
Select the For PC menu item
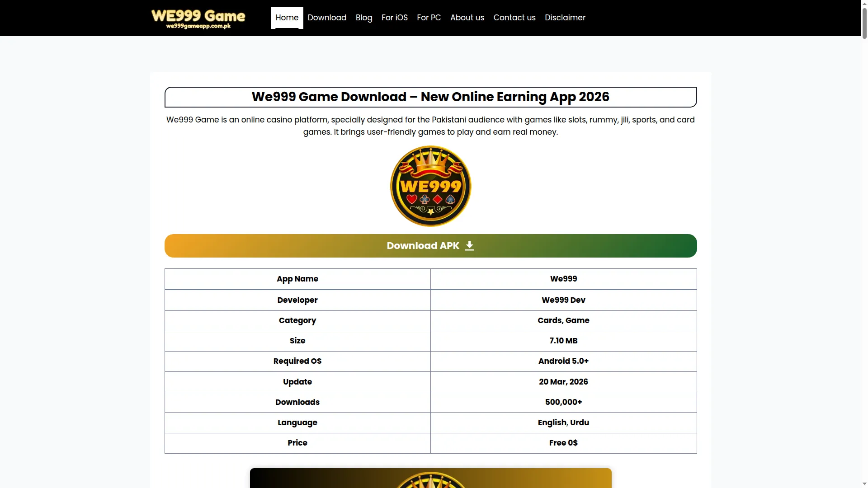point(429,18)
